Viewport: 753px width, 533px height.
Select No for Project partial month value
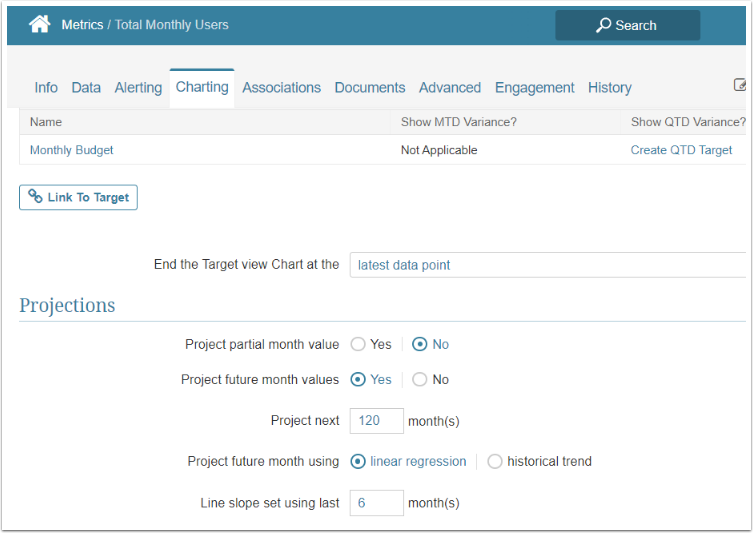tap(420, 344)
